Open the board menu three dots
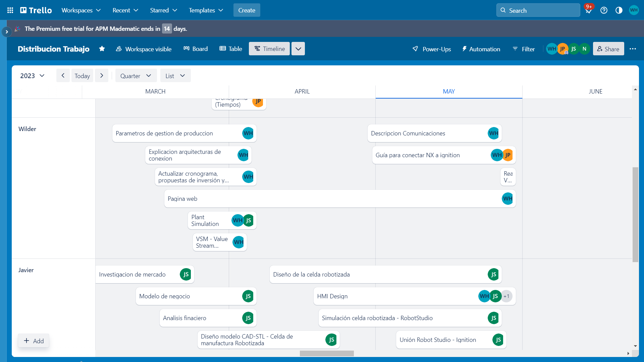The image size is (644, 362). pyautogui.click(x=633, y=49)
